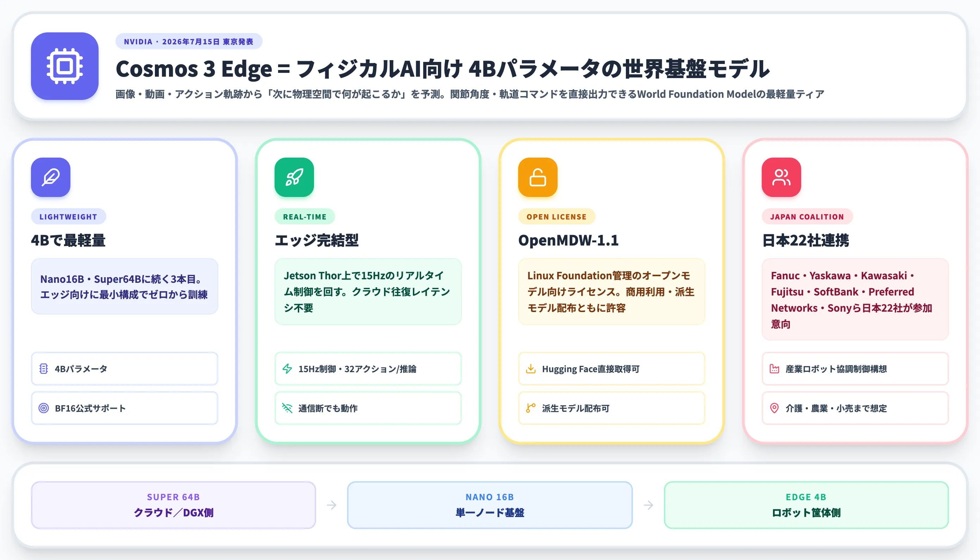Click the Hugging Face直接取得可 row
Viewport: 980px width, 560px height.
click(x=612, y=369)
